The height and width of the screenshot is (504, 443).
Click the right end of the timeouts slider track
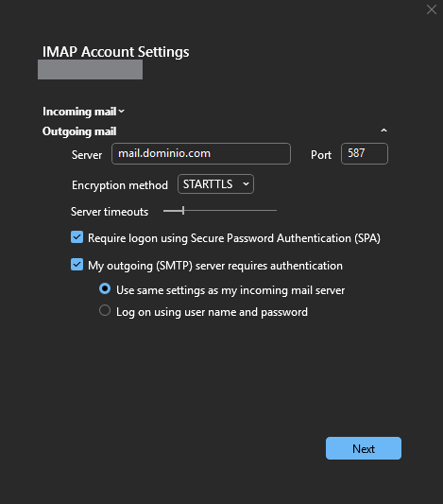tap(275, 211)
